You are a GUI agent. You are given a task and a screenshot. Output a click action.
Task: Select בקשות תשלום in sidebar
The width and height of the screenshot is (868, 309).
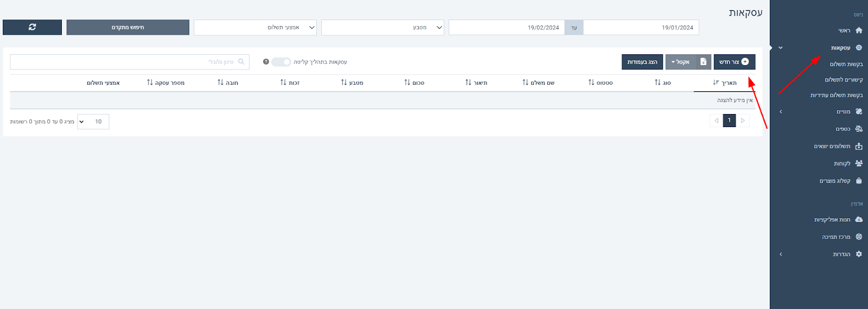click(846, 64)
